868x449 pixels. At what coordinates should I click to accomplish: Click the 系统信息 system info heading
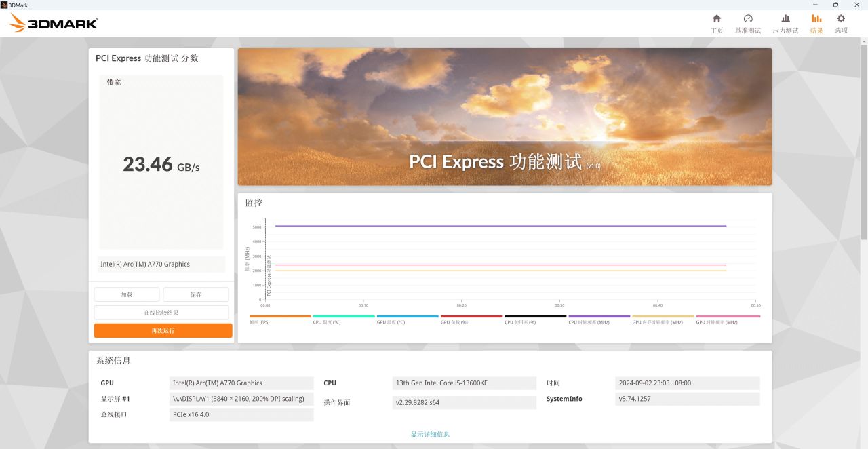tap(114, 361)
